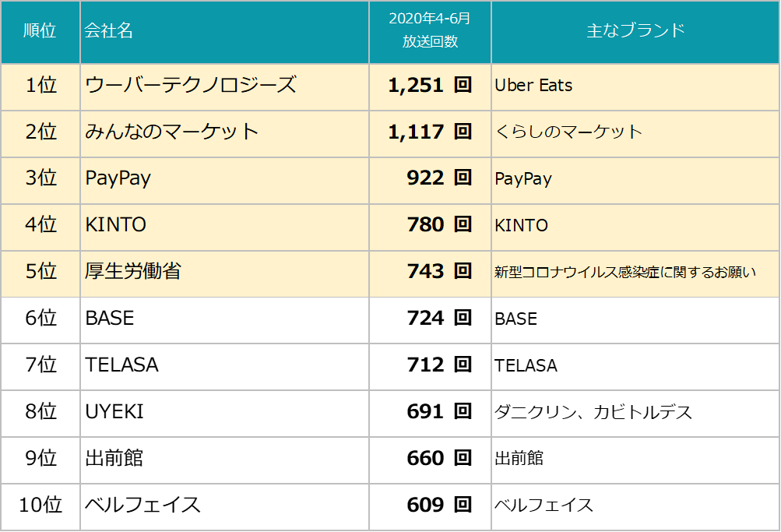Viewport: 781px width, 532px height.
Task: Click the 724 回 count for BASE
Action: 439,319
